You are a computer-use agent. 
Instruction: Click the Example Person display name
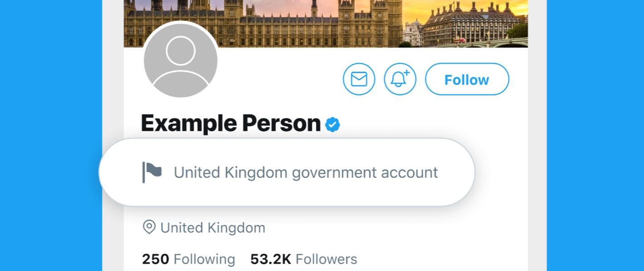(231, 123)
